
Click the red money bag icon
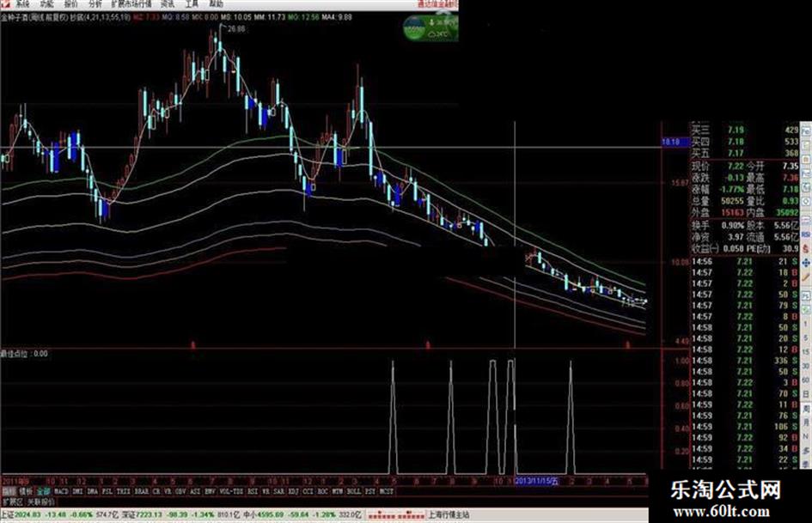[806, 248]
